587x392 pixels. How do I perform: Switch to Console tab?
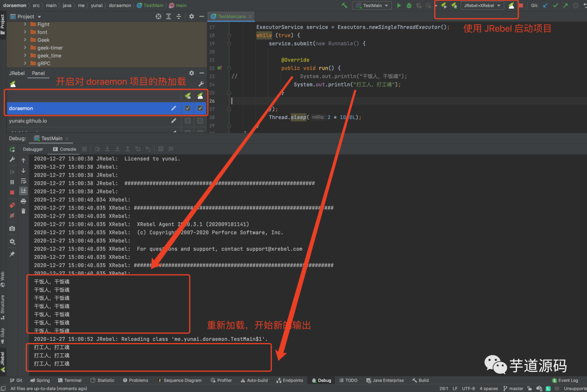(64, 149)
